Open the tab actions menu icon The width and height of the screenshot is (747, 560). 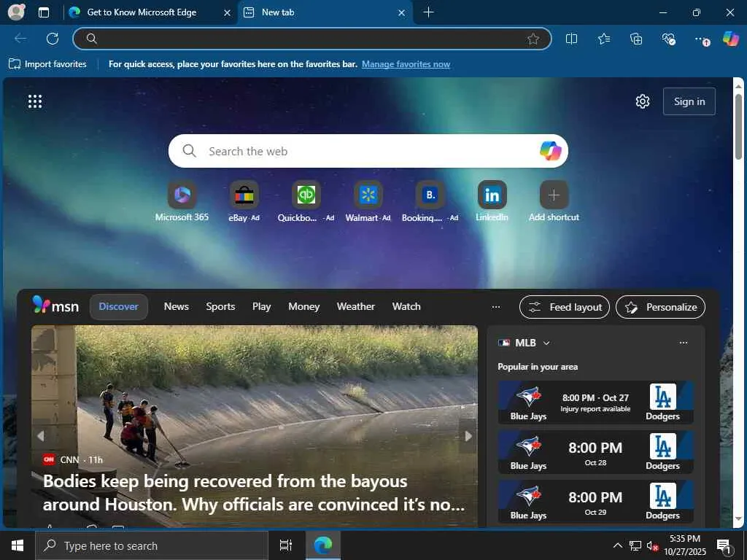point(44,12)
